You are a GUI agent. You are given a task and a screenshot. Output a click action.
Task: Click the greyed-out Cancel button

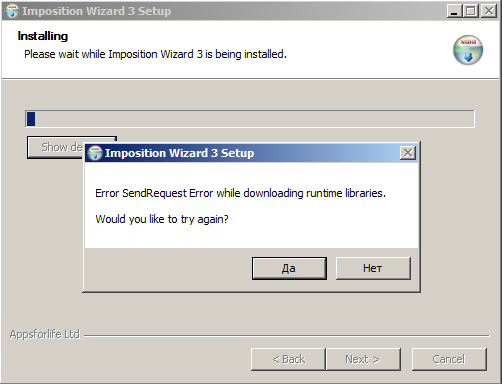449,359
